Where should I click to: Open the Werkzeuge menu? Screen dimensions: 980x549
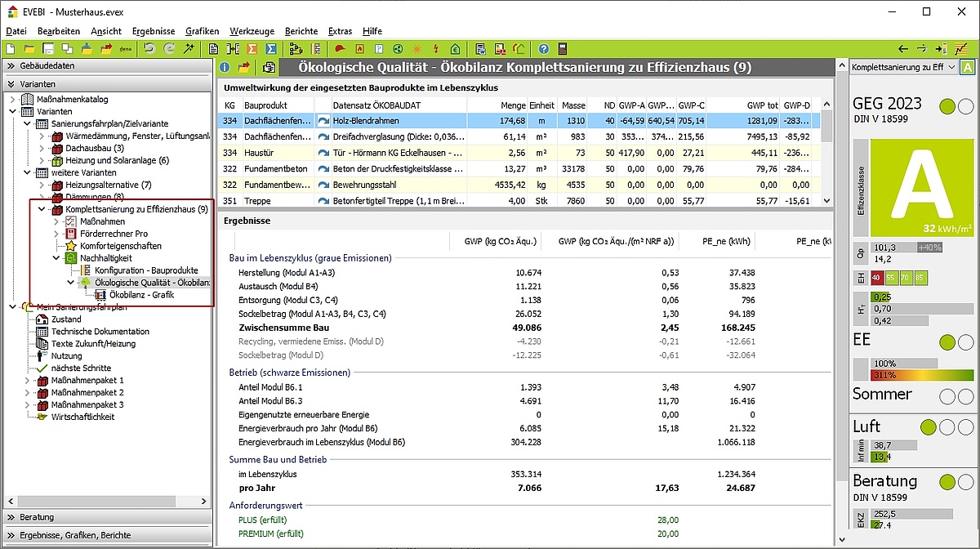[252, 31]
